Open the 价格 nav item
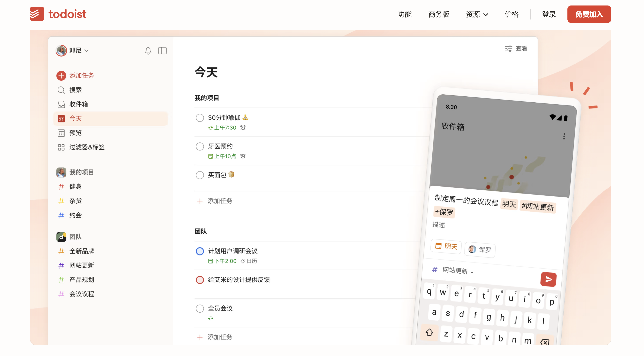Screen dimensions: 644x356 (x=511, y=15)
